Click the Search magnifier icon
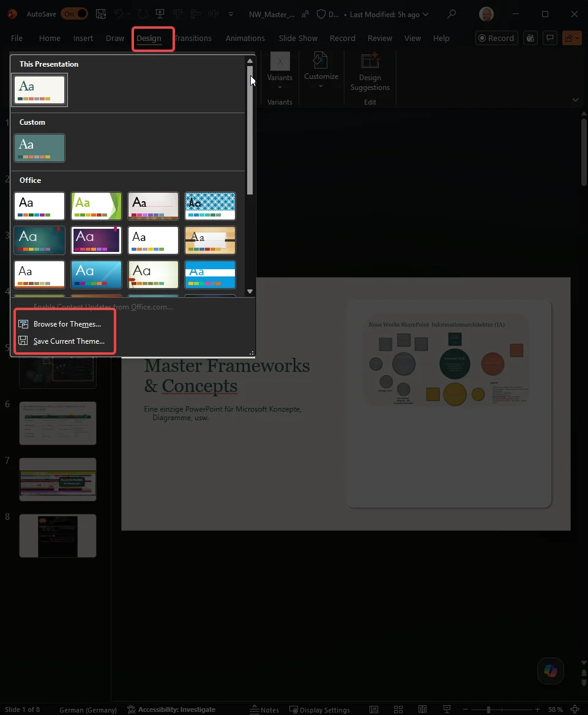Viewport: 588px width, 715px height. click(x=452, y=14)
